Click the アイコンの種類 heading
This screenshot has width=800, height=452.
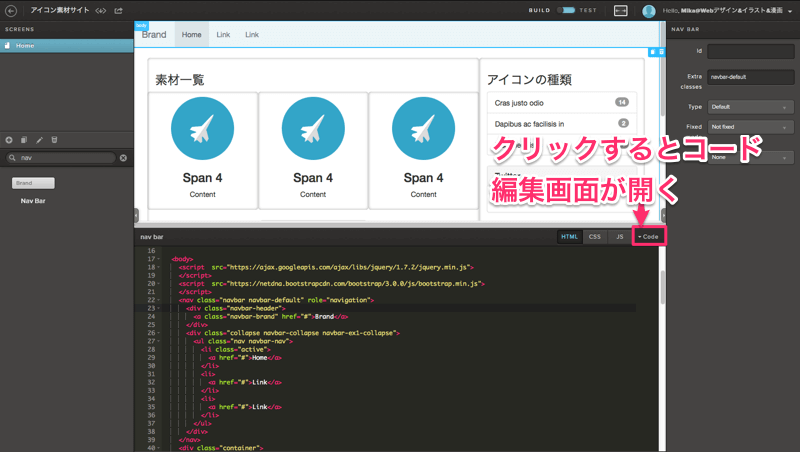[529, 80]
